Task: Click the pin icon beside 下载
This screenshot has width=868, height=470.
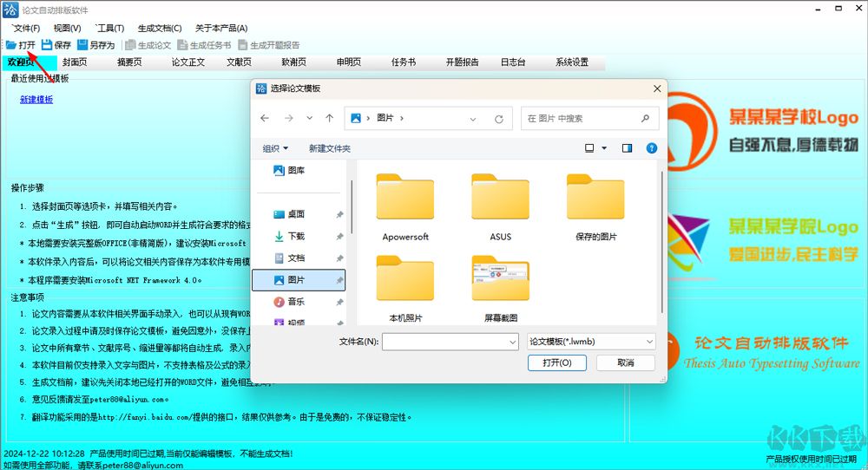Action: 339,237
